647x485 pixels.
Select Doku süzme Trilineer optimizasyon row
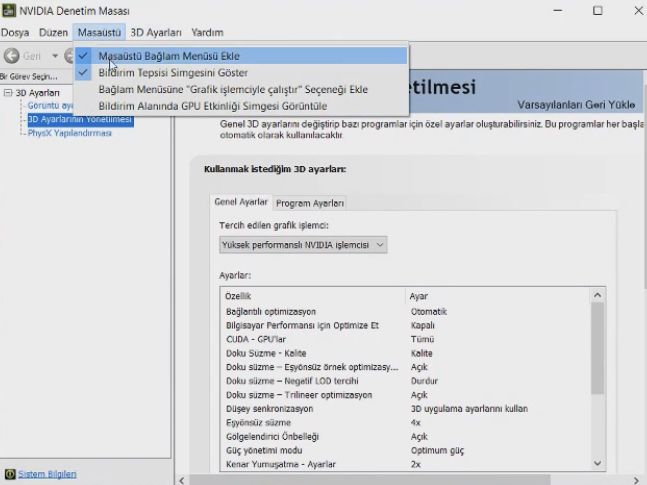click(x=406, y=395)
